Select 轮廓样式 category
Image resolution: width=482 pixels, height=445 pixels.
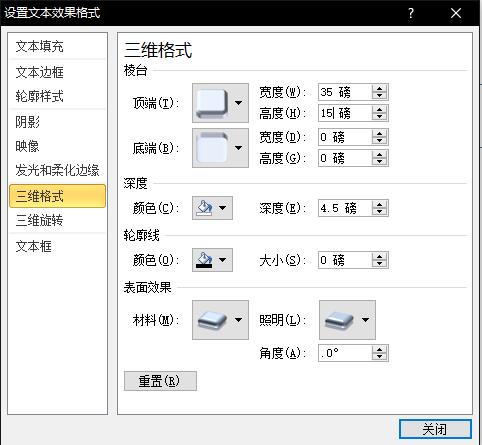(x=57, y=97)
